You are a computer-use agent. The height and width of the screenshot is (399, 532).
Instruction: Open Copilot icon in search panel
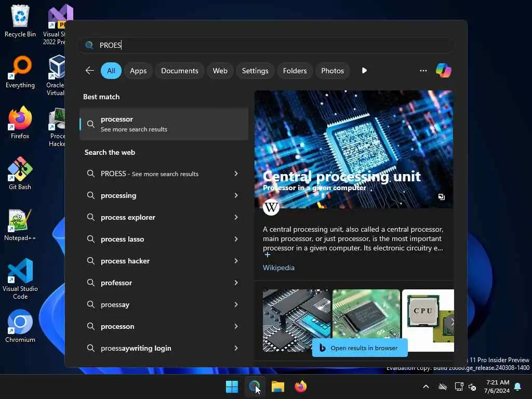point(444,71)
